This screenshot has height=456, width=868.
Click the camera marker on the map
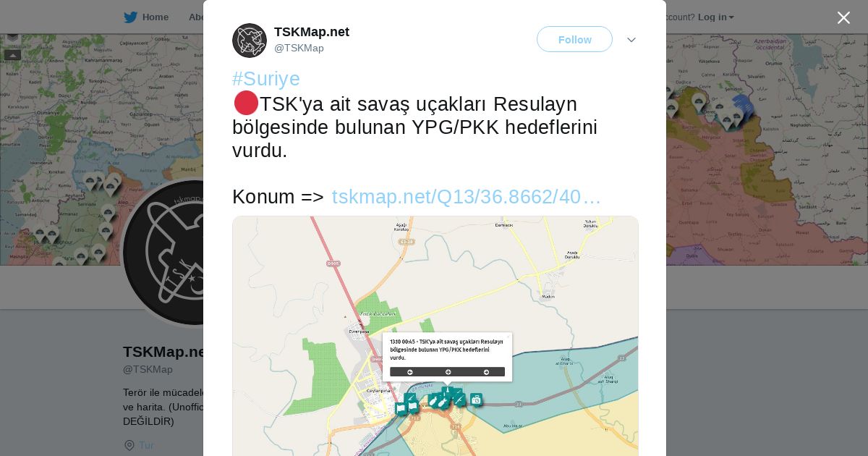[x=476, y=400]
